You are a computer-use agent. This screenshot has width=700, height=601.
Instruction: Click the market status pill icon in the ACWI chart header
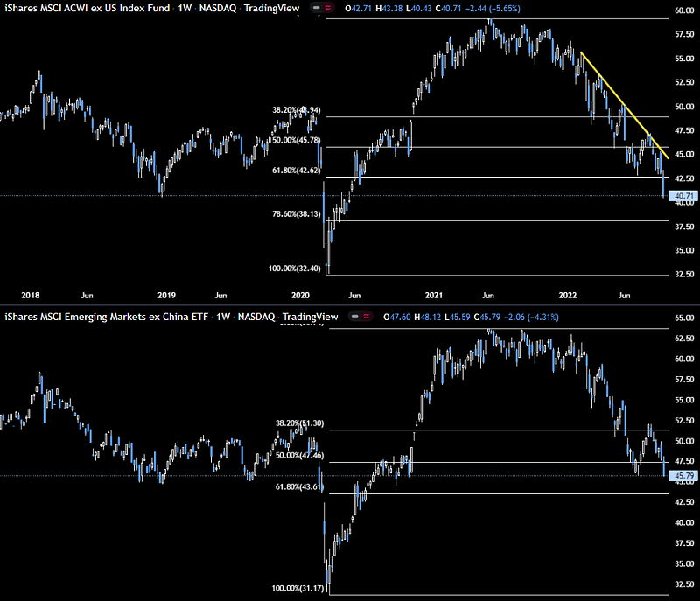point(313,9)
